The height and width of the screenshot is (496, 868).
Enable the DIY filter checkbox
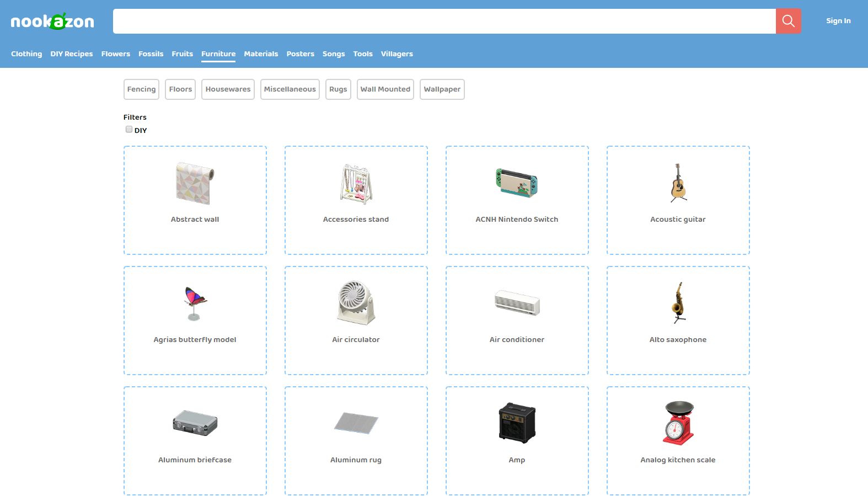[128, 130]
